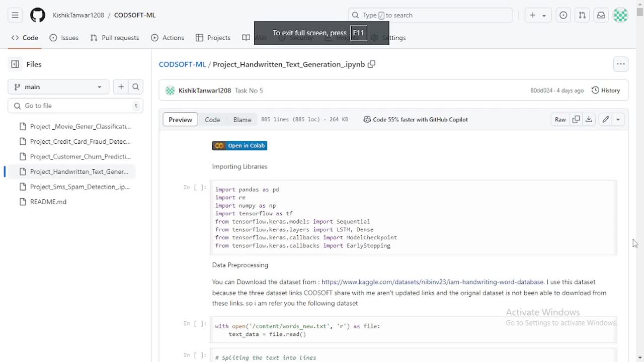Select the Blame view
The height and width of the screenshot is (362, 644).
coord(242,120)
